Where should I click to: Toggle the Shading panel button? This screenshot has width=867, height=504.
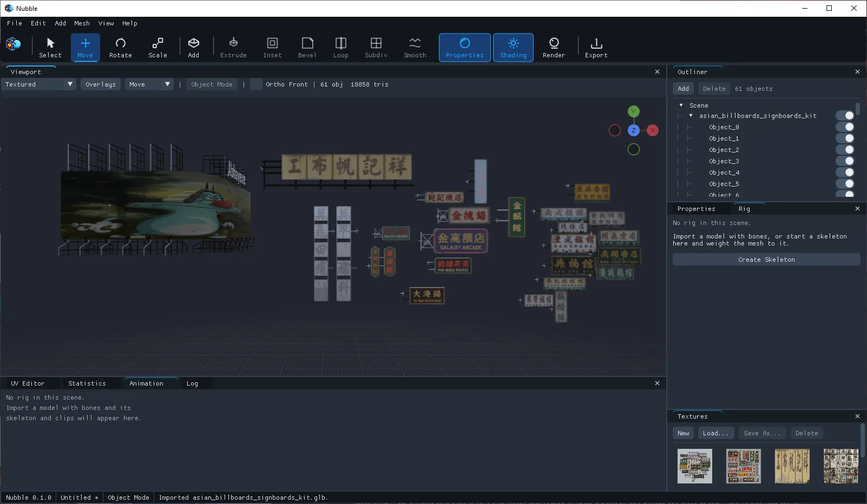tap(513, 48)
